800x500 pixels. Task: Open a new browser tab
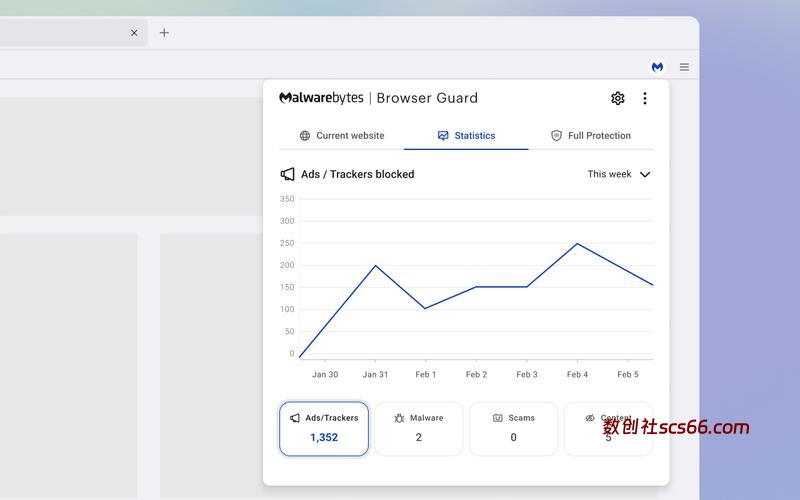pos(164,33)
